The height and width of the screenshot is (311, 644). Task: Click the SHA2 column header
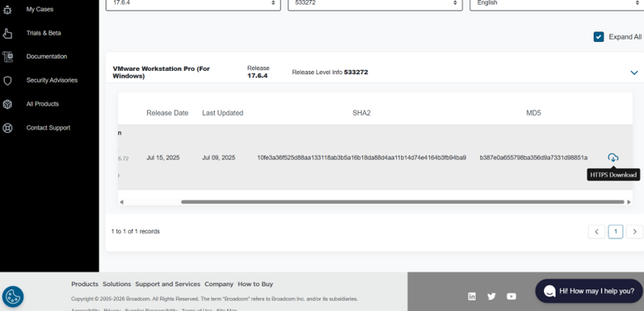362,113
